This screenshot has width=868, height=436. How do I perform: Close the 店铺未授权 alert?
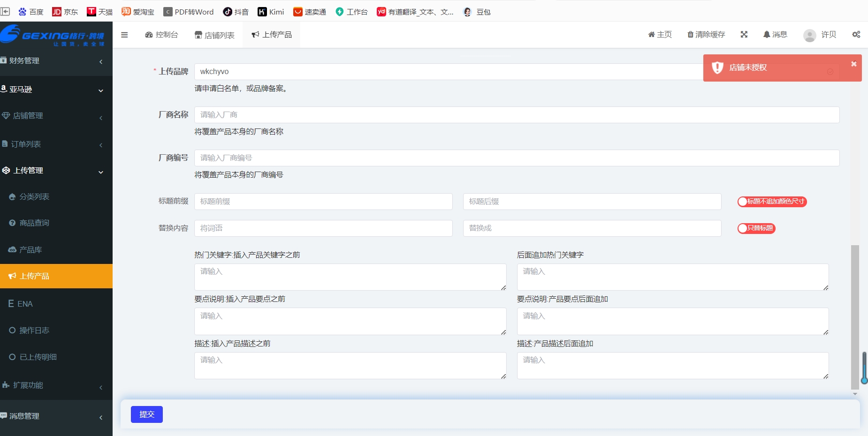pyautogui.click(x=854, y=64)
